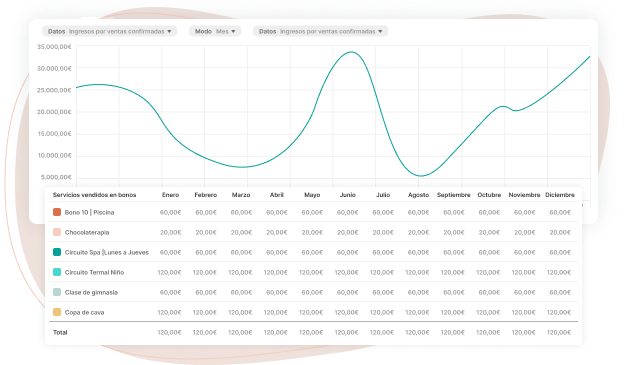Image resolution: width=626 pixels, height=365 pixels.
Task: Click the Marzo value for Clase de gimnasia
Action: tap(241, 292)
